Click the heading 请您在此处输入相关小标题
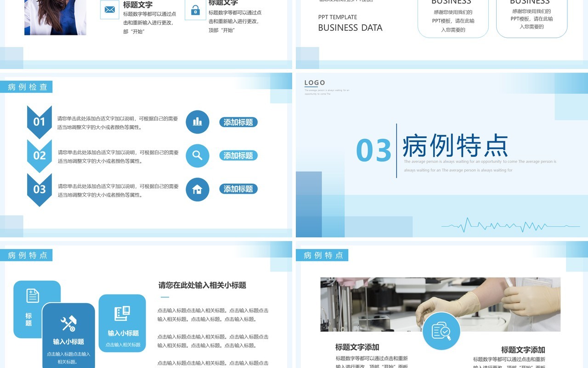Screen dimensions: 588x368 (202, 285)
